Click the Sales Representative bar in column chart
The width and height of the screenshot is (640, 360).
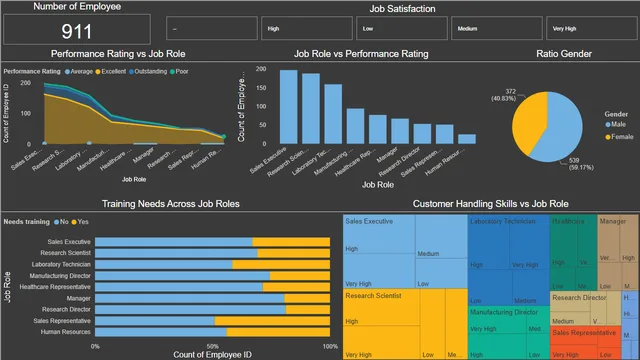(444, 134)
